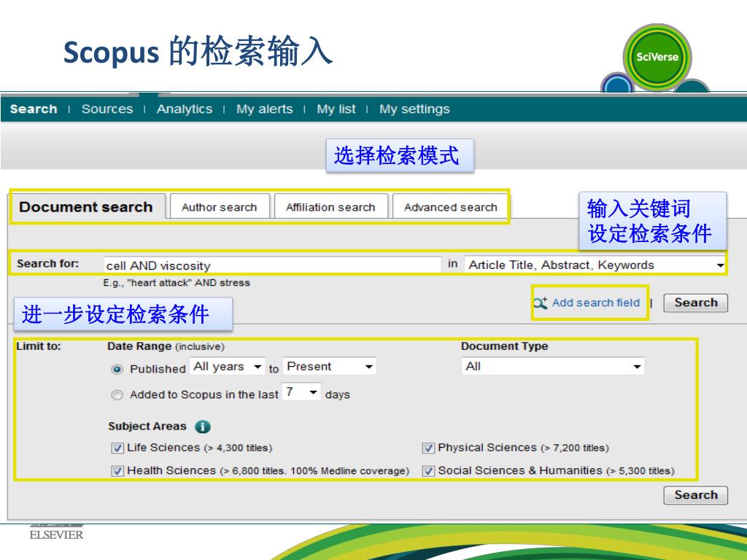This screenshot has width=747, height=560.
Task: Switch to the Affiliation search tab
Action: click(x=330, y=207)
